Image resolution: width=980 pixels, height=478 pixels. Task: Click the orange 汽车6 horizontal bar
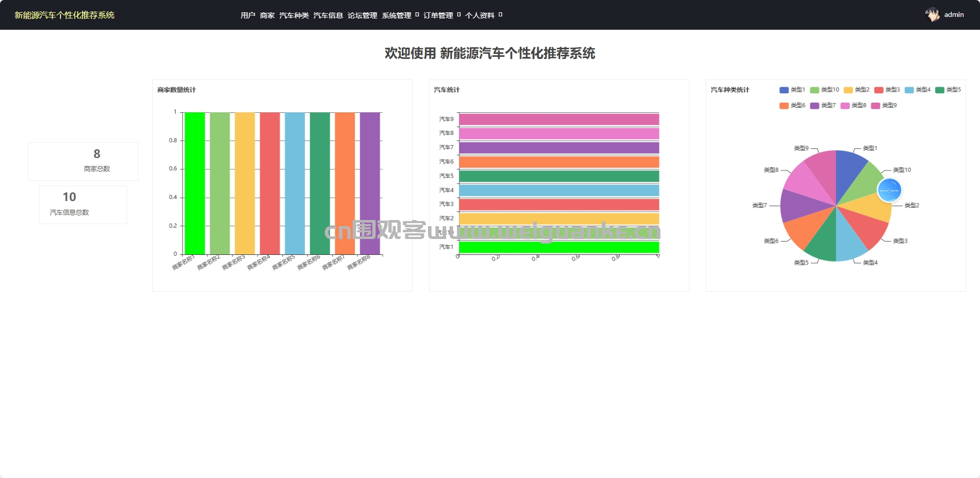point(559,162)
